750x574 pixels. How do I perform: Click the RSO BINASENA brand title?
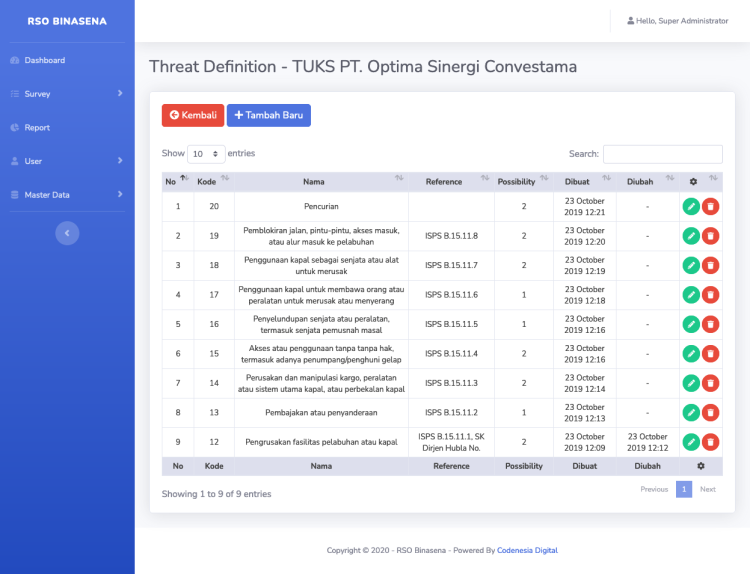click(67, 22)
